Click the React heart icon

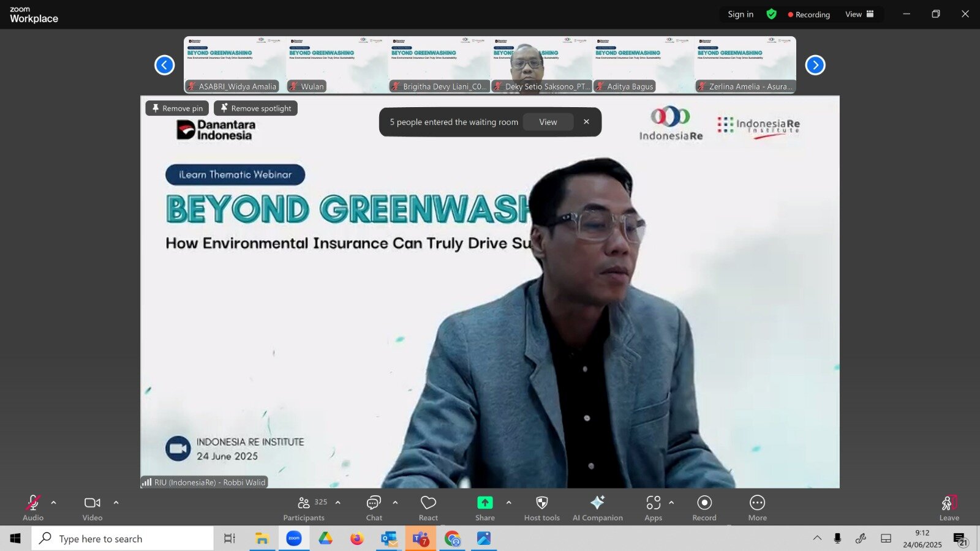tap(428, 508)
